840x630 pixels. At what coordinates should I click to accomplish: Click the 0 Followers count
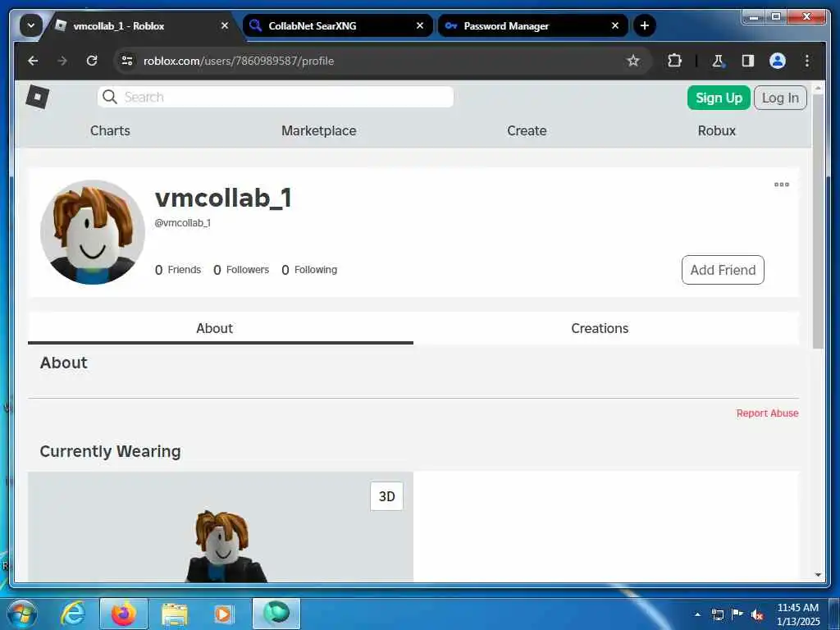click(241, 269)
